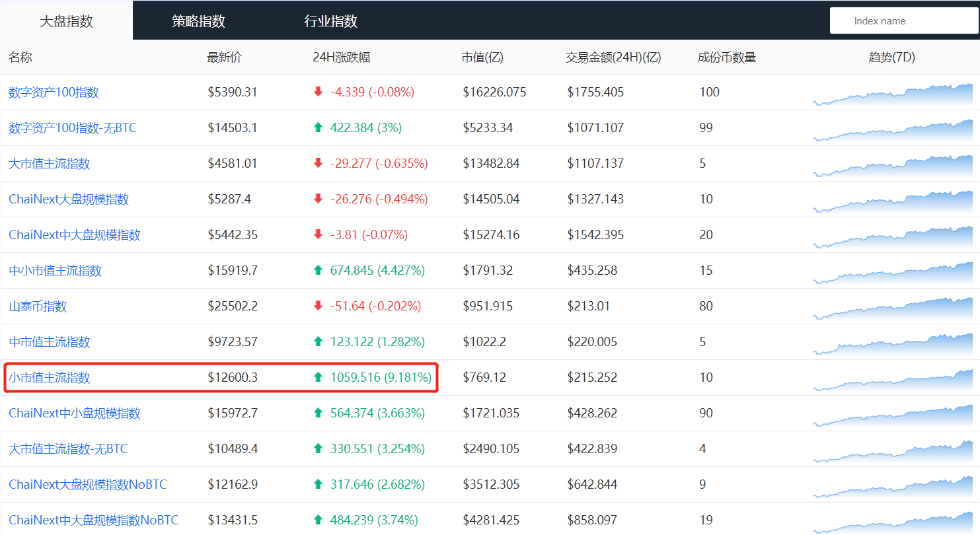Click the green up arrow beside 484.239
980x535 pixels.
[x=318, y=520]
